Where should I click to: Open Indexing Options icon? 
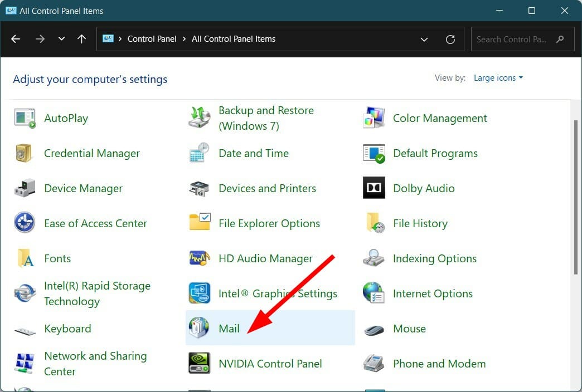click(374, 258)
